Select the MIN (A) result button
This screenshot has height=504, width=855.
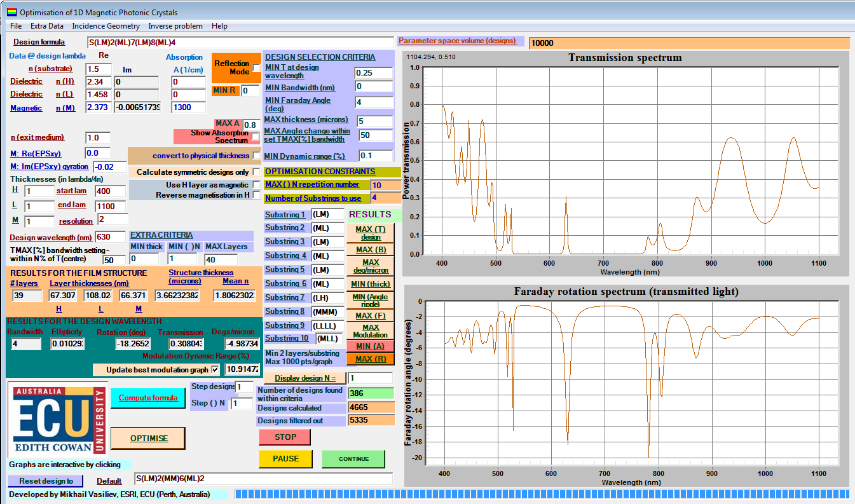pos(370,346)
